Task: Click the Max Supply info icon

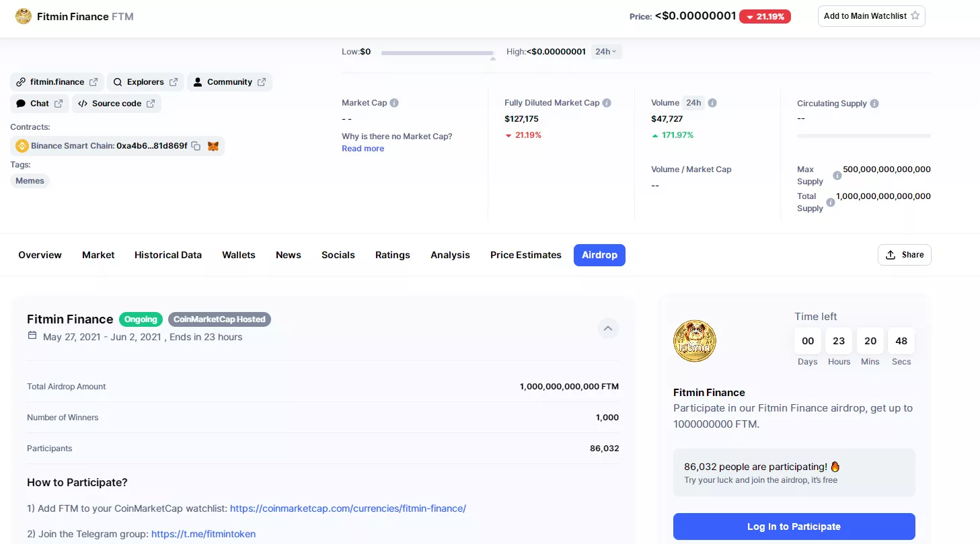Action: 837,176
